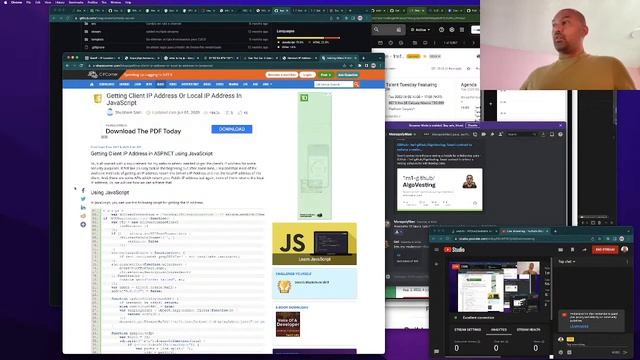Click the Learn JavaScript banner image
Screen dimensions: 640x360
pyautogui.click(x=315, y=244)
